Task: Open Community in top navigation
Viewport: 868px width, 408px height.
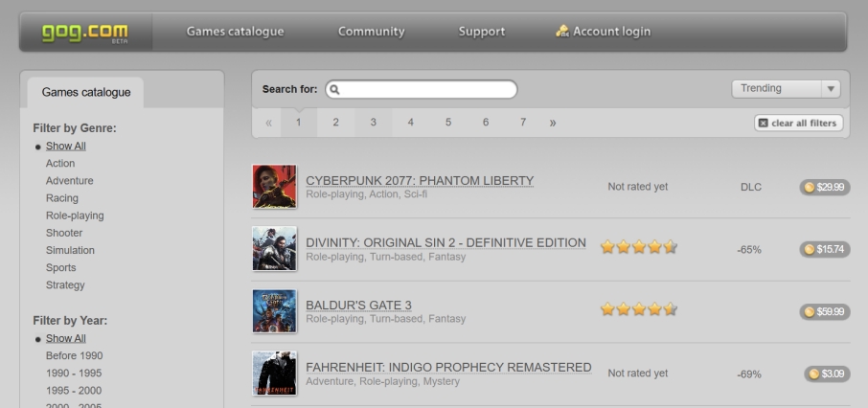Action: tap(372, 32)
